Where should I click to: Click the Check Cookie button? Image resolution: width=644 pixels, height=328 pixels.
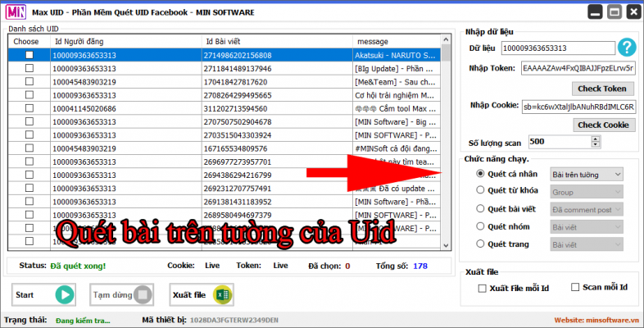pyautogui.click(x=602, y=125)
